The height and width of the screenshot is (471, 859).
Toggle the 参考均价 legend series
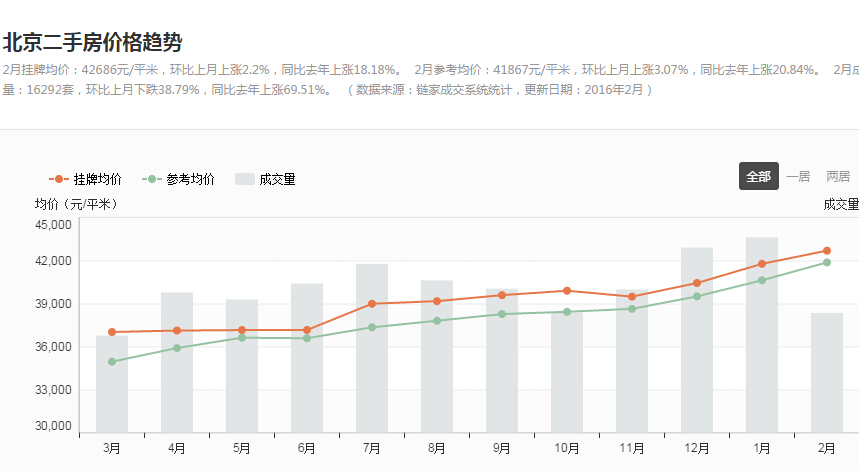click(x=179, y=179)
